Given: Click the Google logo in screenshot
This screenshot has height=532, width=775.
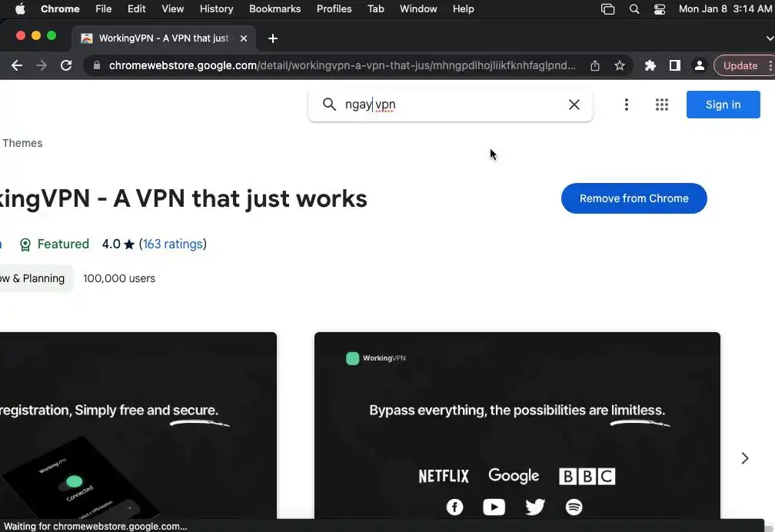Looking at the screenshot, I should point(514,476).
